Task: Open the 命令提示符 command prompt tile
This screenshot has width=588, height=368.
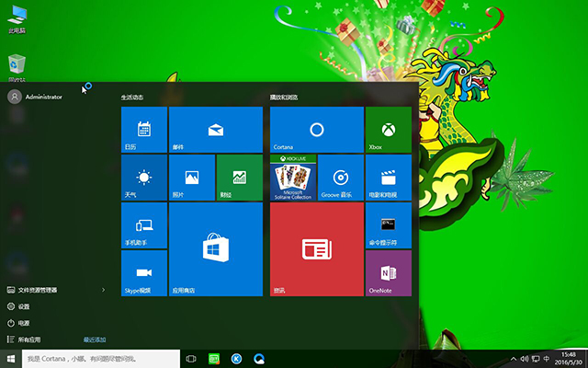Action: point(388,225)
